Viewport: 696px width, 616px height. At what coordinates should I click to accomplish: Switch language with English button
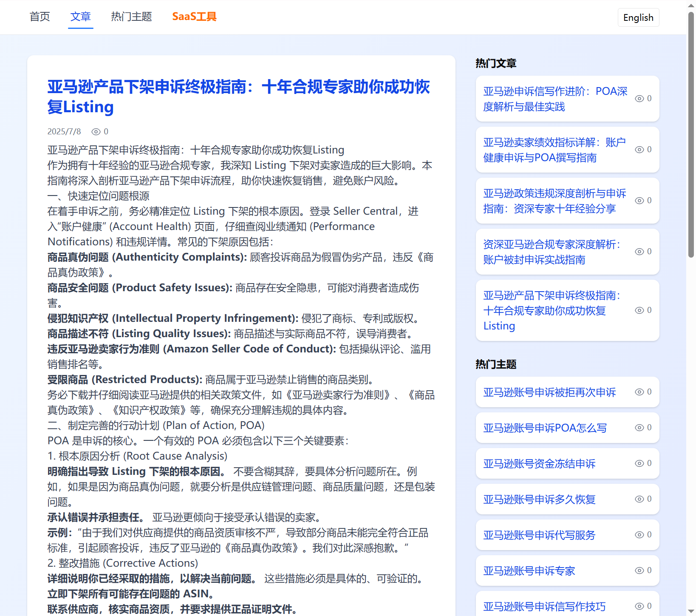point(638,17)
